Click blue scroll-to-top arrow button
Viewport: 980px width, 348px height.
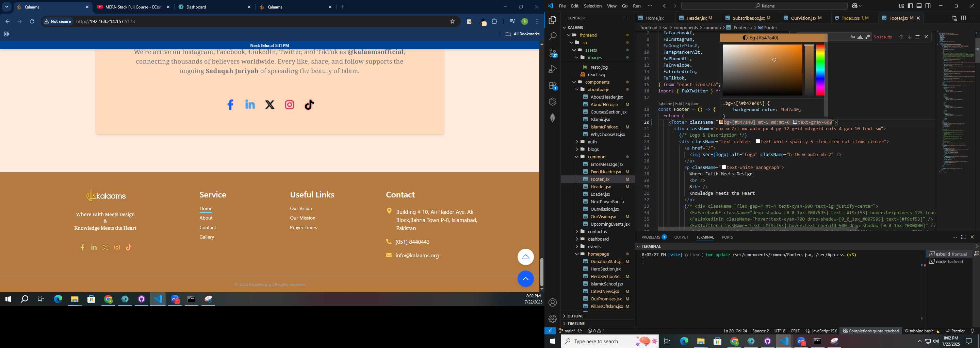pos(525,279)
